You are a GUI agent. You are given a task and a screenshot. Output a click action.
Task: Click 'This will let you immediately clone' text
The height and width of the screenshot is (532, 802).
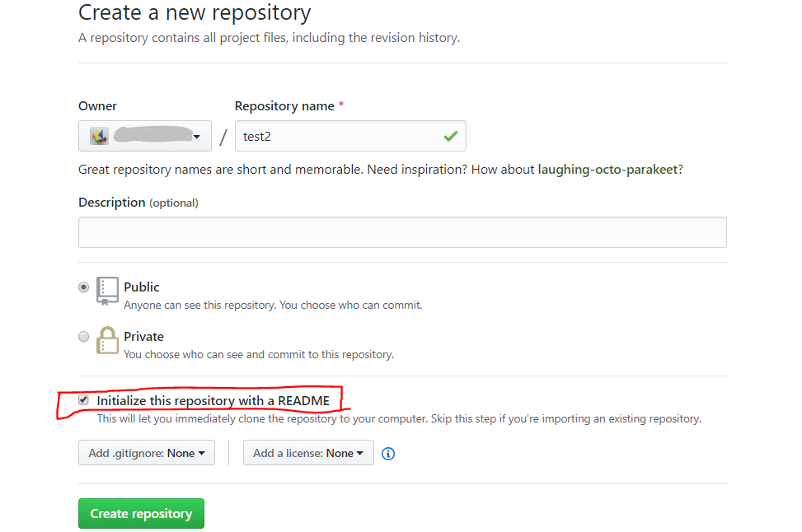click(x=399, y=419)
